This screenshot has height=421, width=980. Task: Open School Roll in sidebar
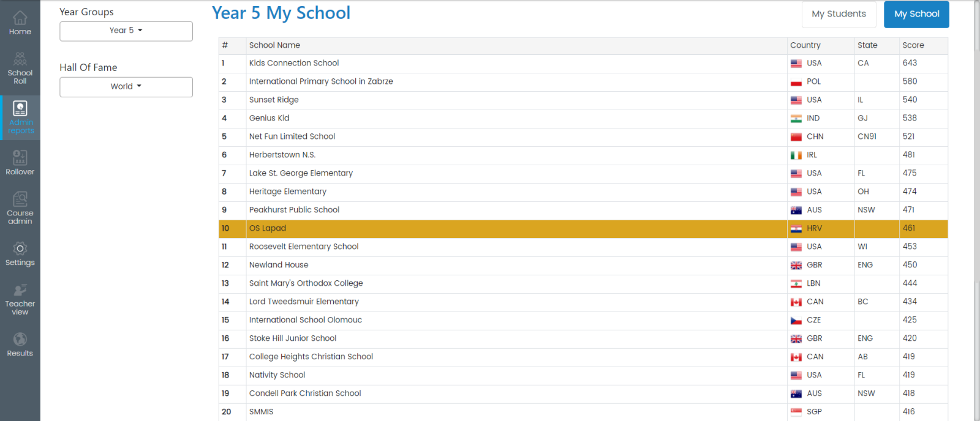click(x=20, y=68)
